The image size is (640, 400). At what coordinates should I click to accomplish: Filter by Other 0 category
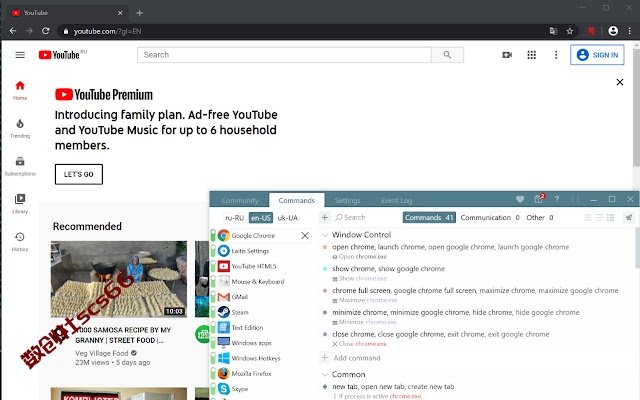540,218
